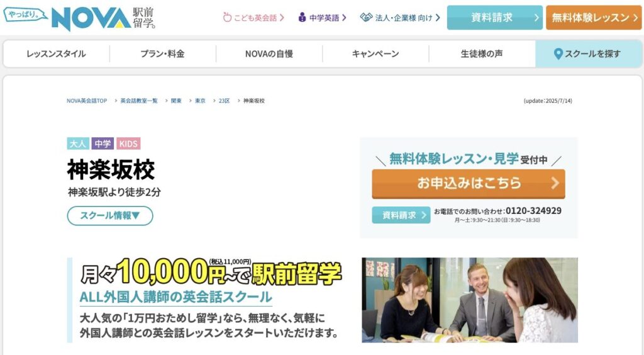Expand the スクール情報▼ section
The height and width of the screenshot is (355, 644).
(110, 216)
